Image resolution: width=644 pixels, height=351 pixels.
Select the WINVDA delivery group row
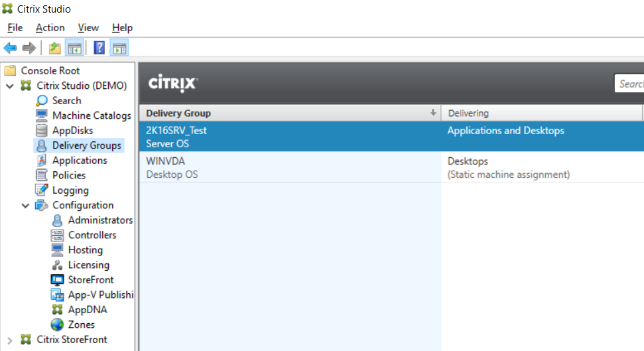tap(391, 167)
